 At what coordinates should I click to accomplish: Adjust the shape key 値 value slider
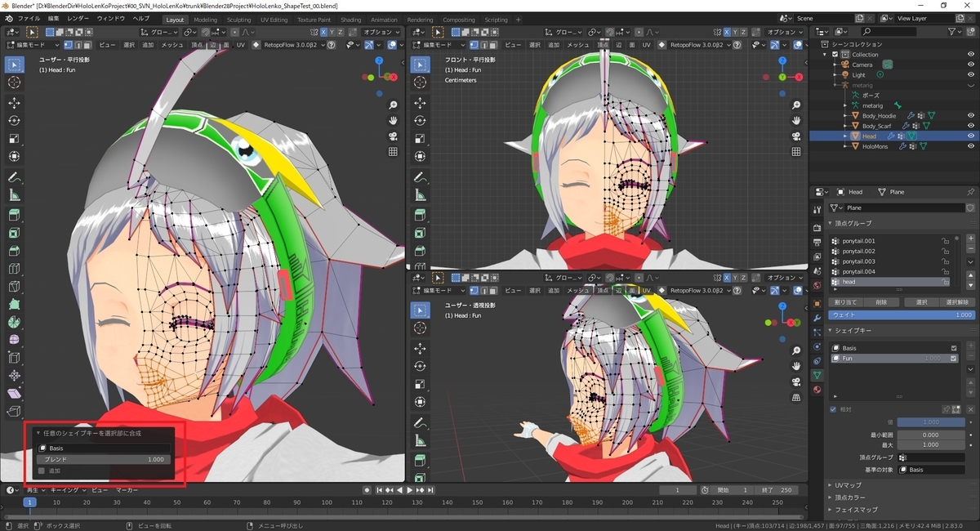point(930,422)
